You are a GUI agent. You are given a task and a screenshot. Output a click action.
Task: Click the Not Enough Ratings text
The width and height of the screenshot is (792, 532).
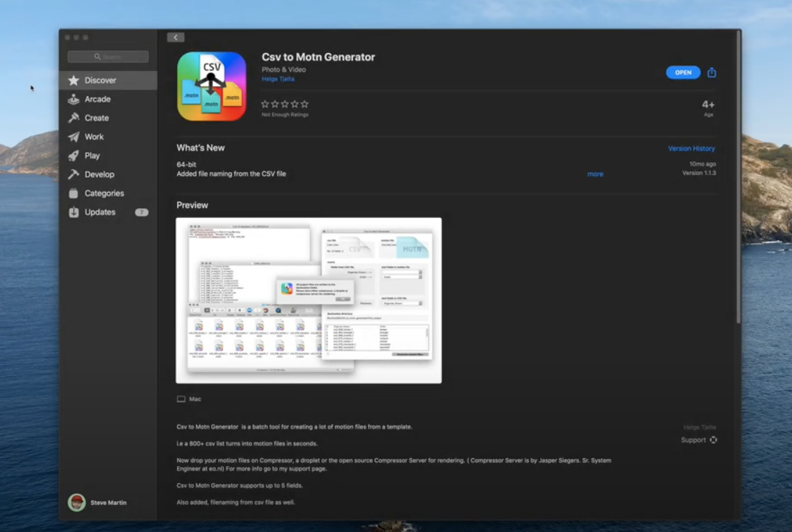pyautogui.click(x=285, y=115)
